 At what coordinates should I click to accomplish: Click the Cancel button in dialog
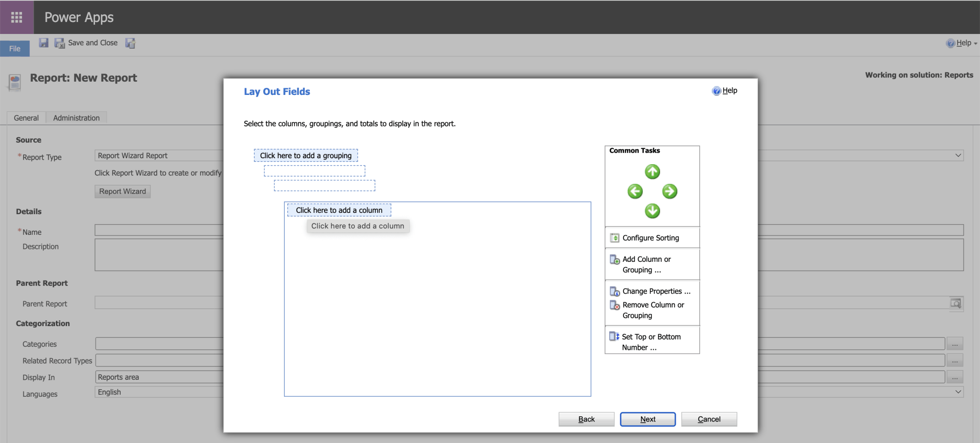pos(709,419)
